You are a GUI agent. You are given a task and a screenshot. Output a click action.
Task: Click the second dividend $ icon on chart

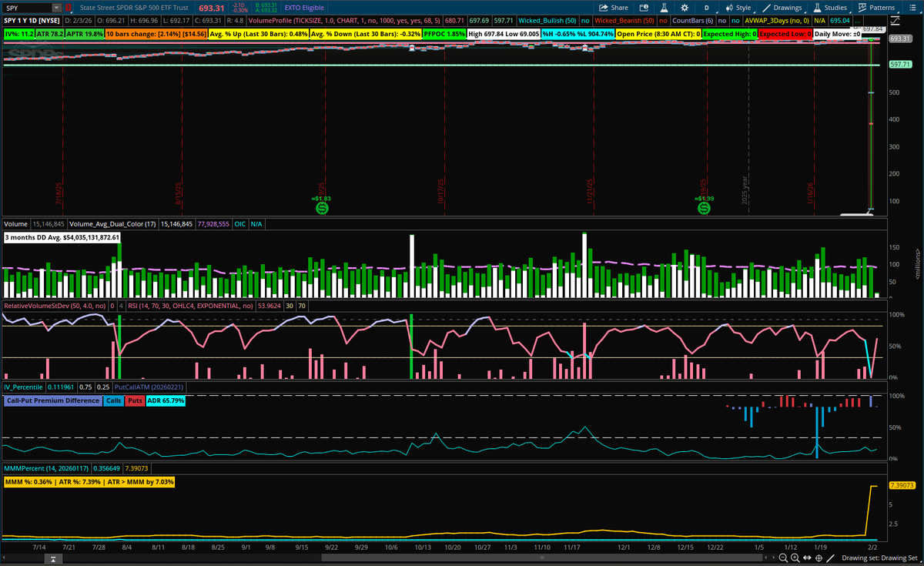click(704, 208)
